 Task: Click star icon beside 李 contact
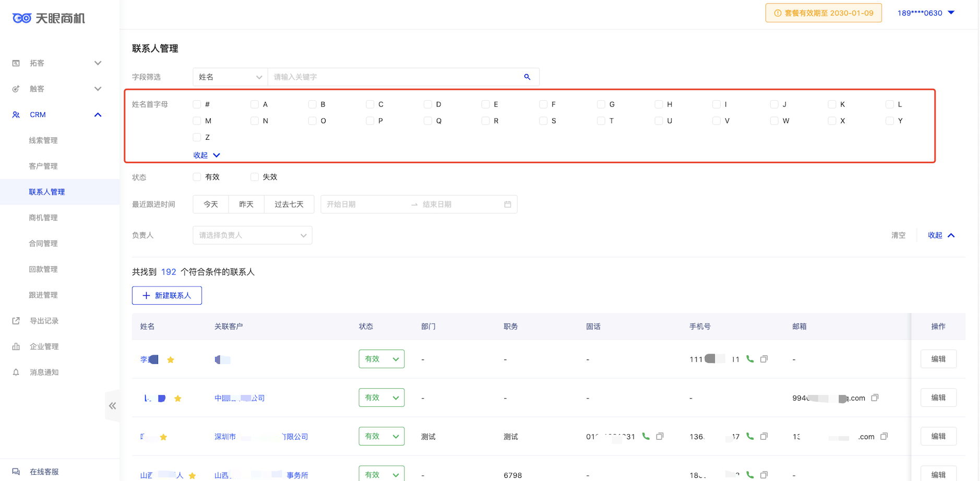coord(171,359)
